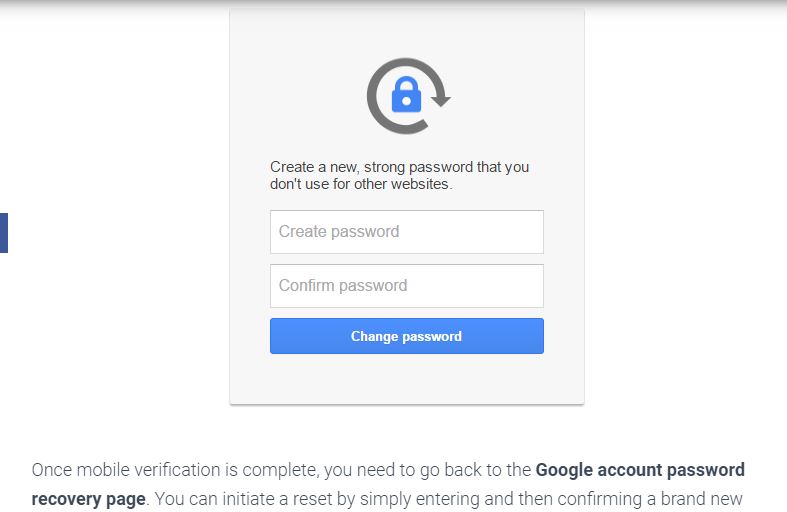Click the arrowhead of the circular arrow

point(441,99)
